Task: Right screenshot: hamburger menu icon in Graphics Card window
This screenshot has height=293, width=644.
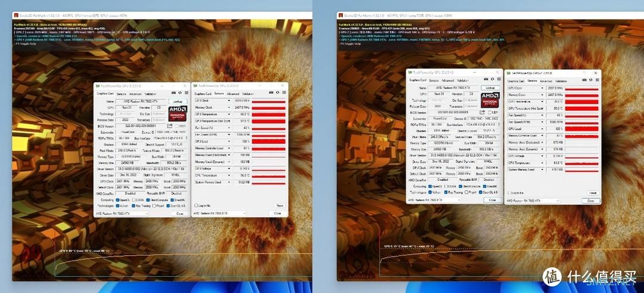Action: point(499,79)
